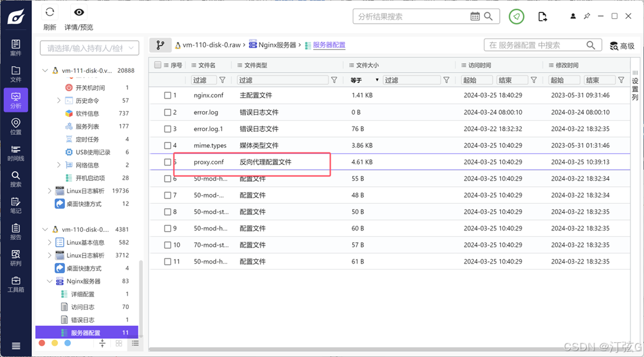Tick the checkbox for error.log.1 row
This screenshot has width=644, height=357.
click(168, 129)
